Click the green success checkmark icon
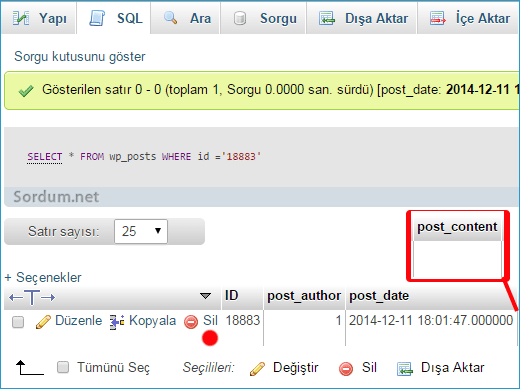The height and width of the screenshot is (389, 520). [x=26, y=91]
